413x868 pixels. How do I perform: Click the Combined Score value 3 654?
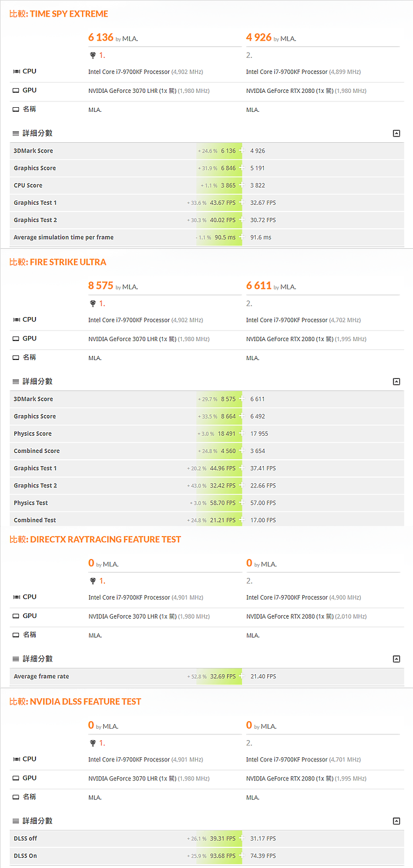tap(258, 451)
